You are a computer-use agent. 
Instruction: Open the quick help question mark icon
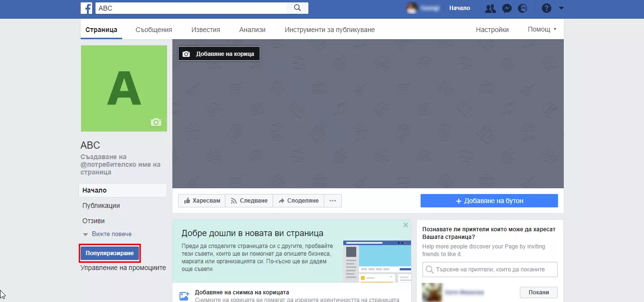click(x=547, y=8)
